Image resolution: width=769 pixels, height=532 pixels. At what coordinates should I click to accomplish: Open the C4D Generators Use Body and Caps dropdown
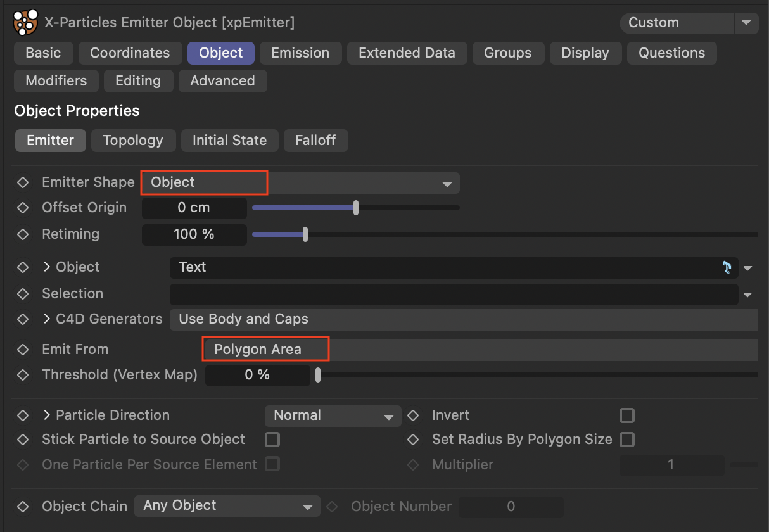click(464, 319)
